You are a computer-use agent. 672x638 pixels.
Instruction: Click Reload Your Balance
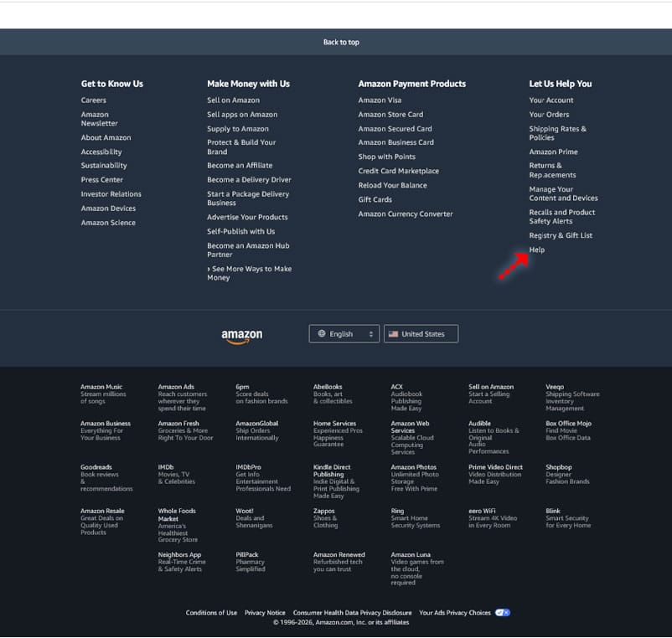pos(393,185)
